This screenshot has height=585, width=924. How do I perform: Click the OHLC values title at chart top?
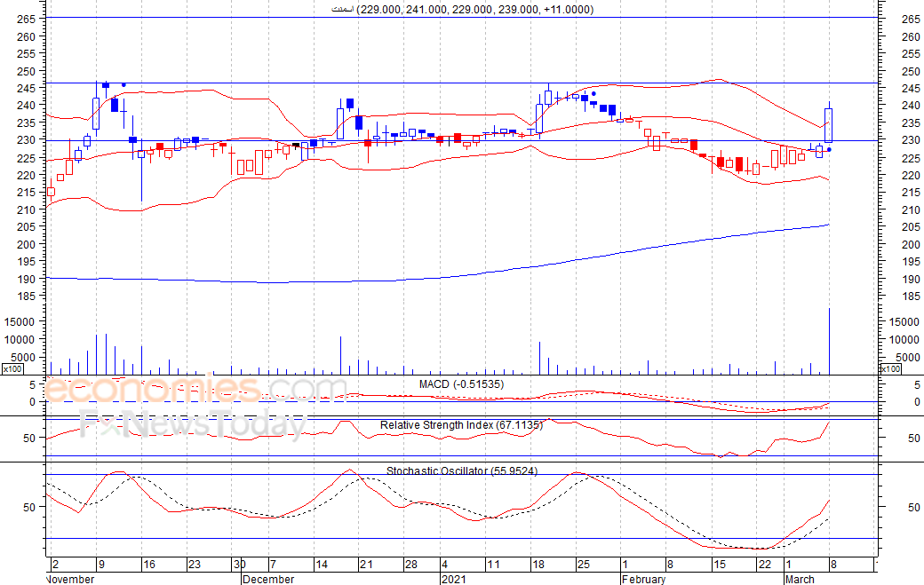click(x=463, y=10)
